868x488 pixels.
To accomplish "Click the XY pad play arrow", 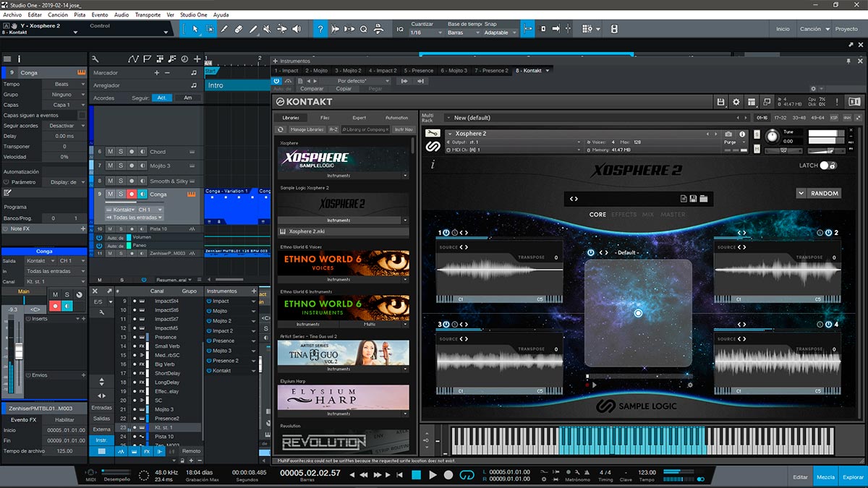I will coord(595,385).
